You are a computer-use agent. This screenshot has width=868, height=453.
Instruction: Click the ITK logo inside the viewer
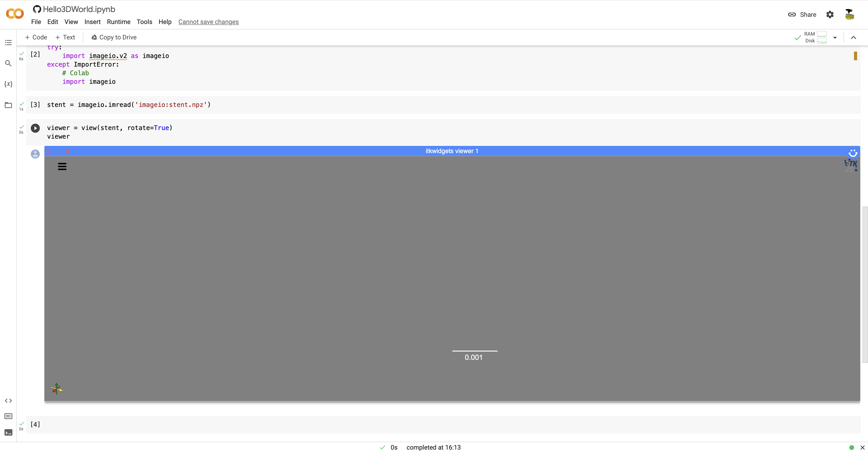point(851,166)
